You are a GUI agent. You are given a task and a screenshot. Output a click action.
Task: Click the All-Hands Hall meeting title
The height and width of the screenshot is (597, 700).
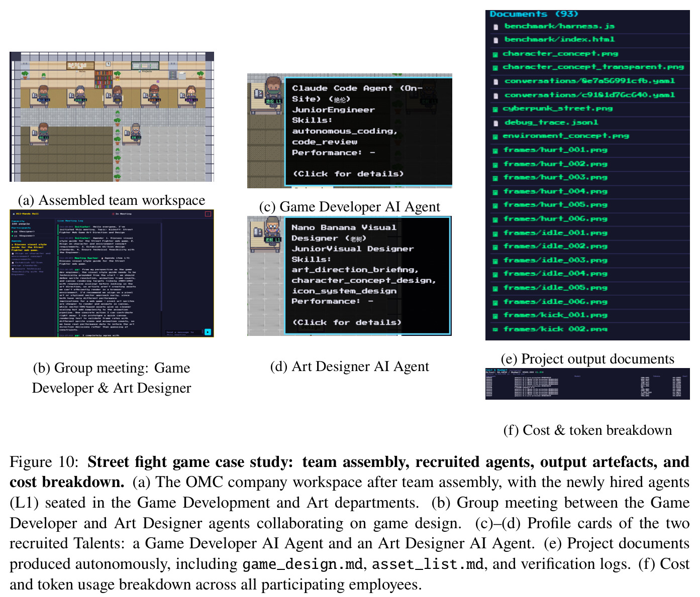point(28,214)
